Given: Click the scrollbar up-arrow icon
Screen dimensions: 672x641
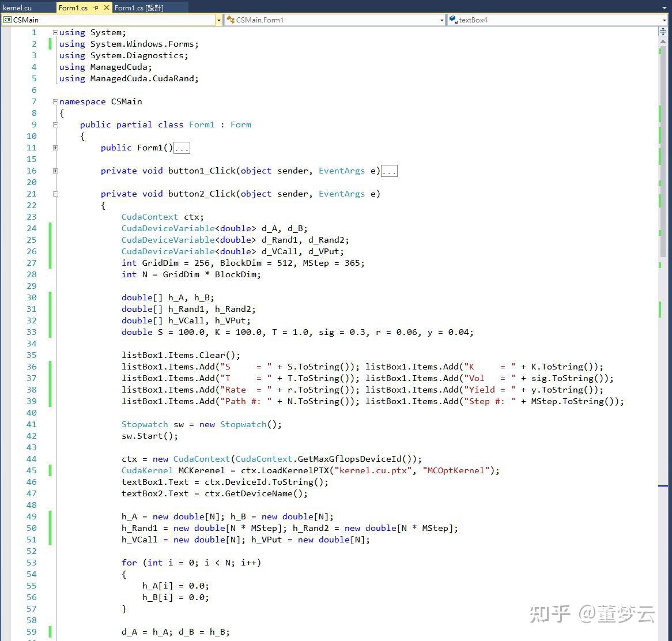Looking at the screenshot, I should [x=663, y=42].
